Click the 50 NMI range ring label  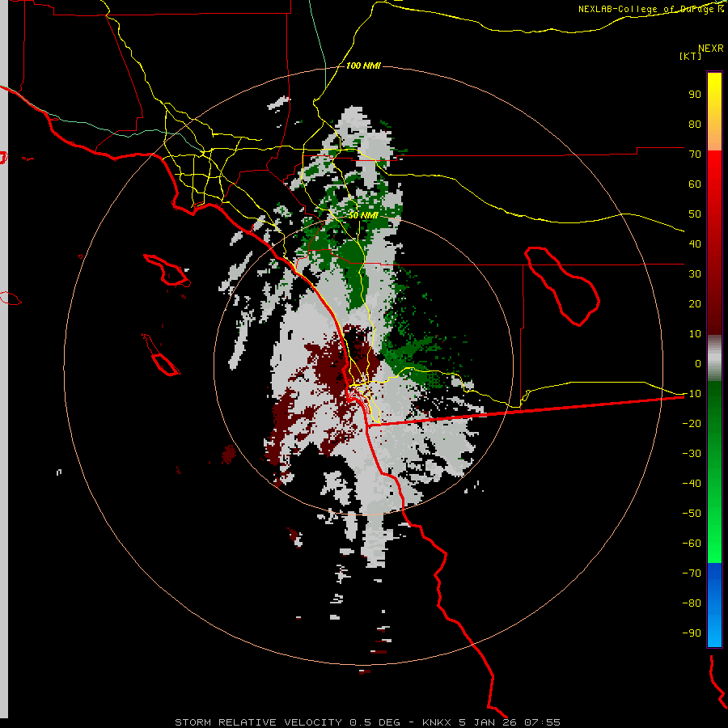tap(363, 215)
